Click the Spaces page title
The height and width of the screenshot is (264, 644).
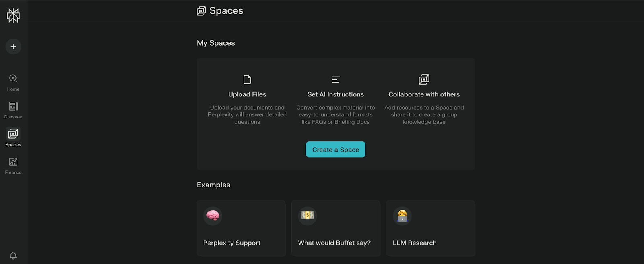point(226,11)
